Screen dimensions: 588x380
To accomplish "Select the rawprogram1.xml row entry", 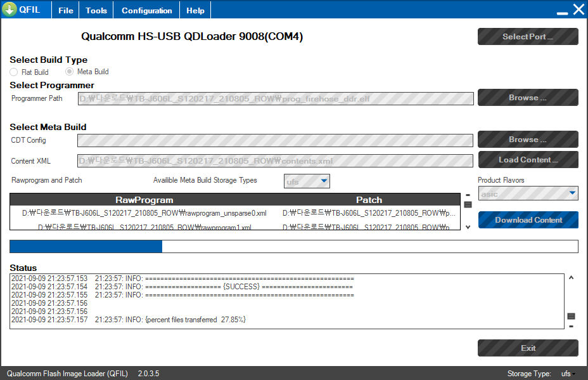I will click(x=144, y=227).
